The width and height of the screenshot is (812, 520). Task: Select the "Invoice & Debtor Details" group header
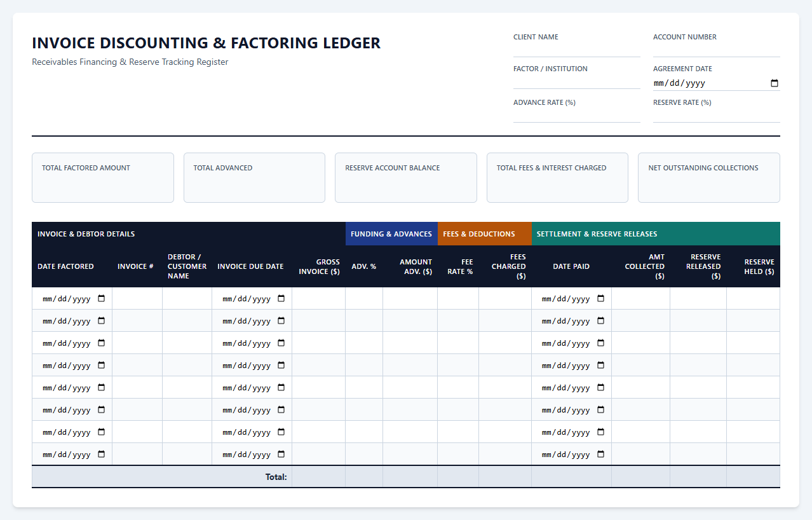[x=189, y=234]
